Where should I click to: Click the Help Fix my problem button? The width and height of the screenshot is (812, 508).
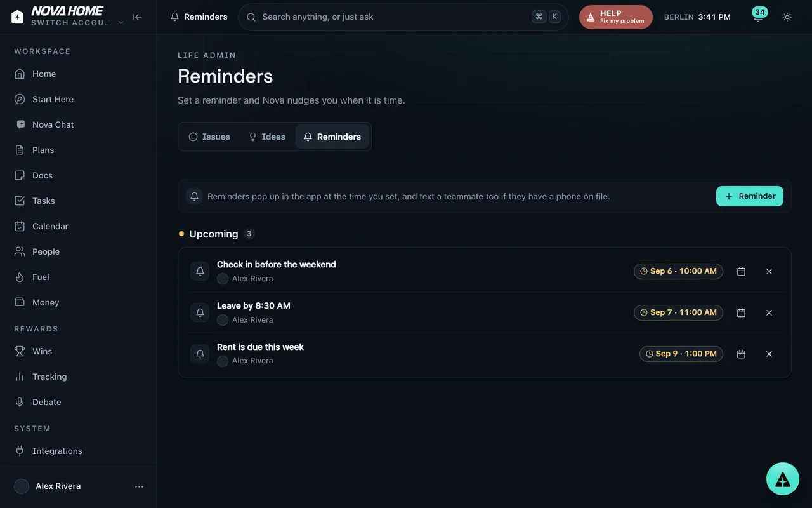(x=616, y=17)
